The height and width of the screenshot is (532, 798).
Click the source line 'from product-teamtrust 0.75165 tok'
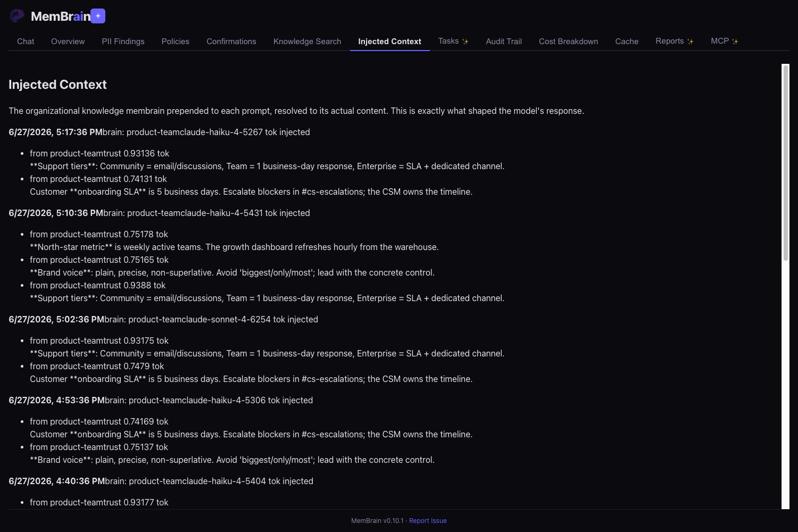click(99, 260)
